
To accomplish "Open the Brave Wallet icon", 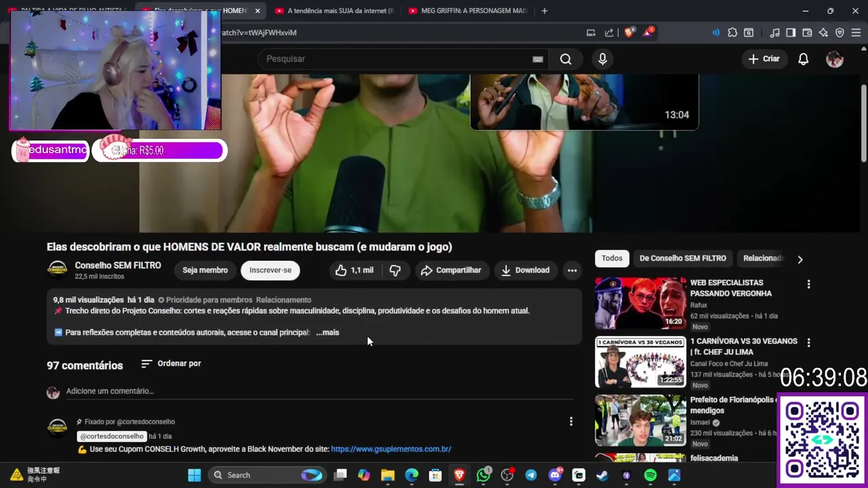I will tap(807, 33).
